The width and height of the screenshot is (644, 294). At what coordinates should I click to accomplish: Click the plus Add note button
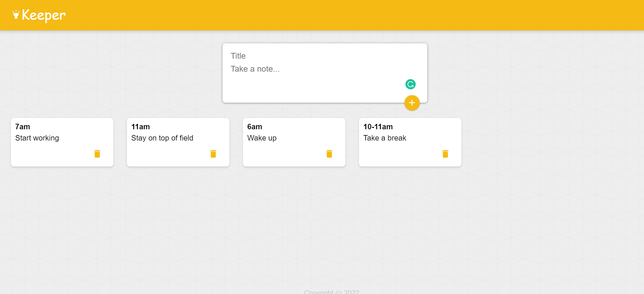[412, 103]
